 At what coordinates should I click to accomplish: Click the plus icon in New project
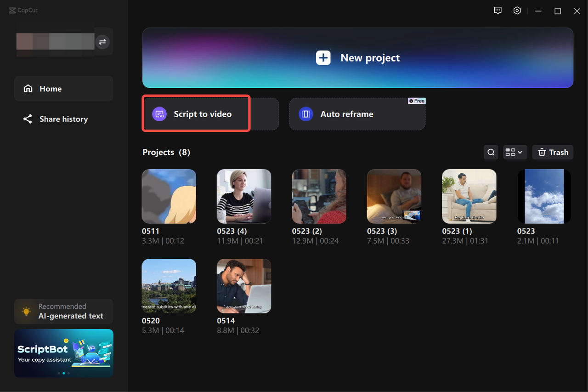pos(323,58)
